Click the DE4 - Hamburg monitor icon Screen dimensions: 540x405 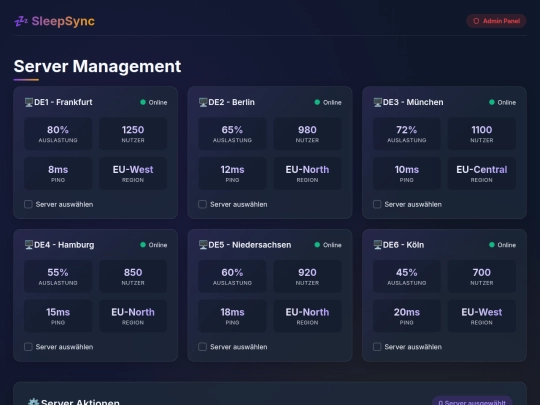[x=29, y=245]
